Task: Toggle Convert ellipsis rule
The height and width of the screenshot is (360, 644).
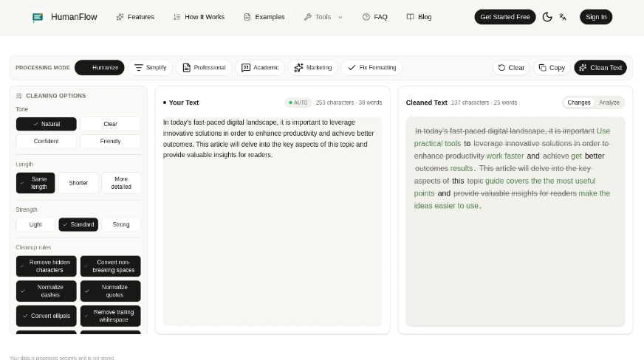Action: click(47, 316)
